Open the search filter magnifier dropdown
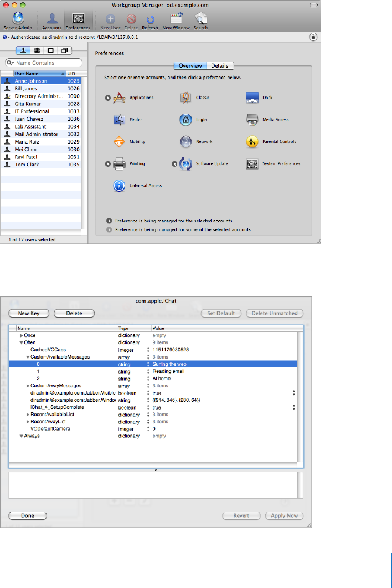The image size is (392, 588). click(x=10, y=63)
